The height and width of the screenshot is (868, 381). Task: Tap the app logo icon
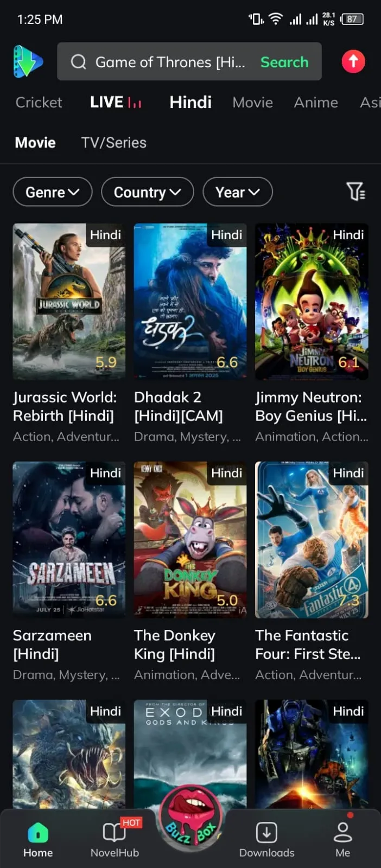[x=28, y=61]
